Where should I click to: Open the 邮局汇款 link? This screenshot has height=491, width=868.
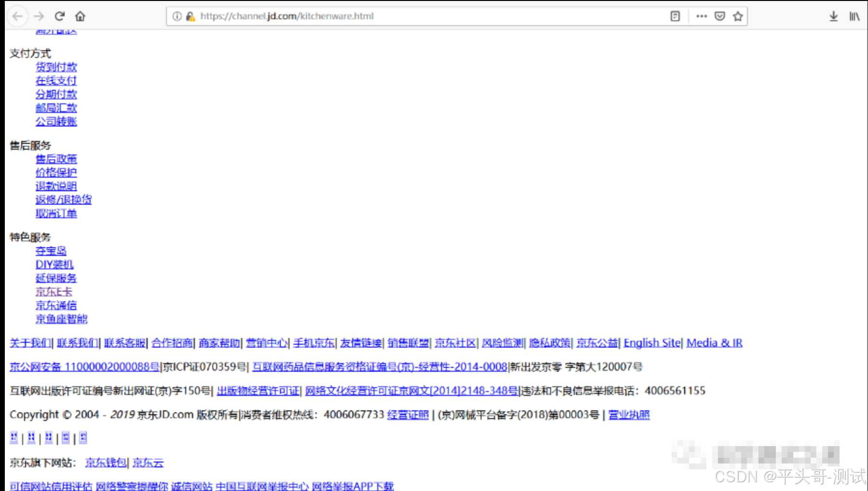click(x=56, y=108)
